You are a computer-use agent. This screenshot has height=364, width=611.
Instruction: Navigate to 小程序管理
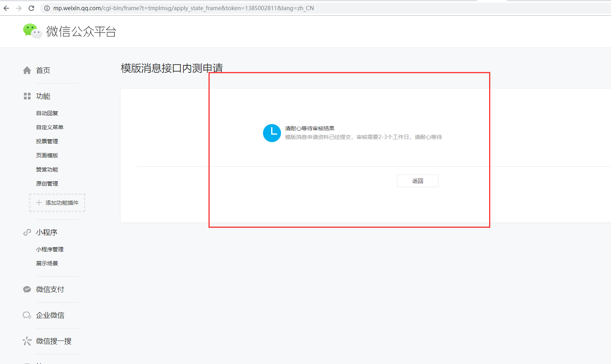pyautogui.click(x=50, y=249)
